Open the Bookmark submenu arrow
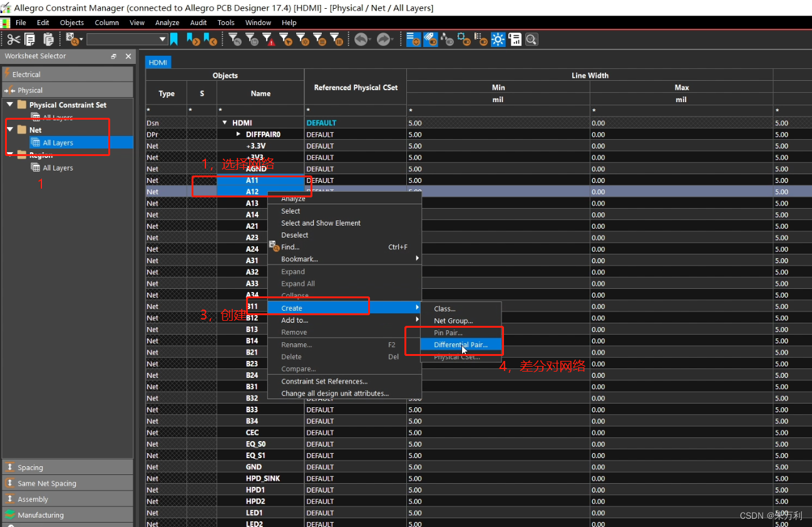The image size is (812, 527). pyautogui.click(x=417, y=259)
